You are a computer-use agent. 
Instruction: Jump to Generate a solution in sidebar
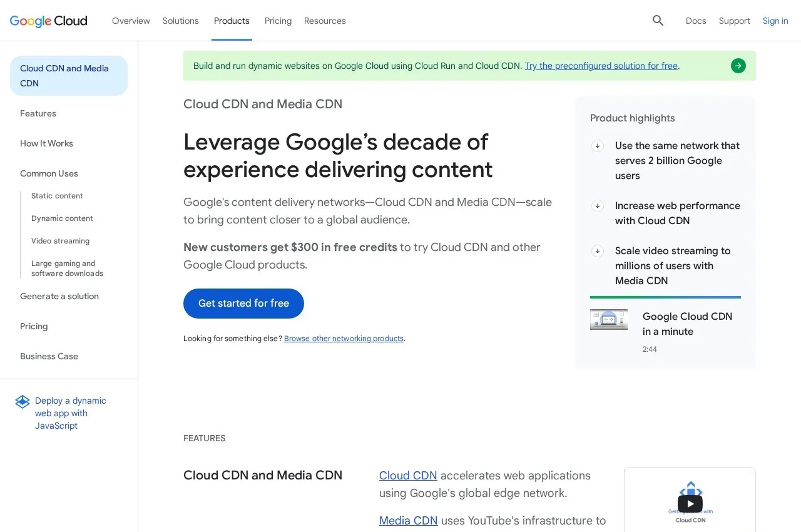(59, 296)
